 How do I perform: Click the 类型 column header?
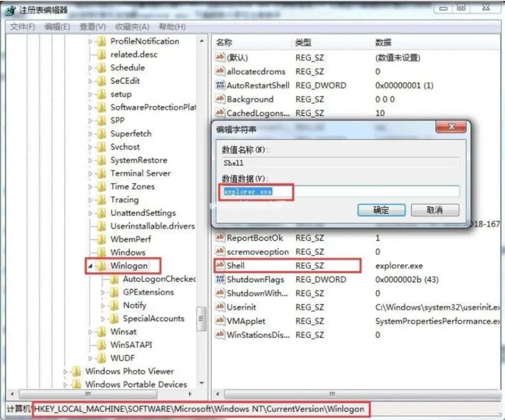[332, 42]
